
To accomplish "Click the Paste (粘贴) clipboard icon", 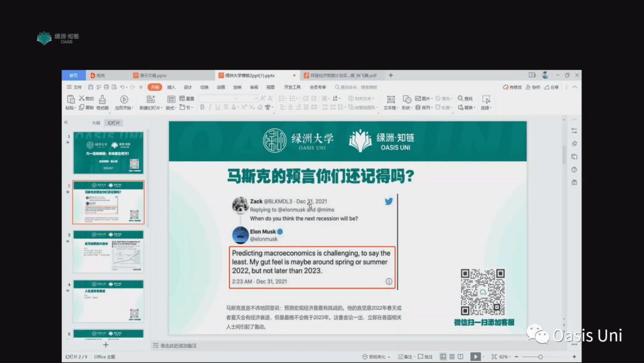I will (x=70, y=99).
